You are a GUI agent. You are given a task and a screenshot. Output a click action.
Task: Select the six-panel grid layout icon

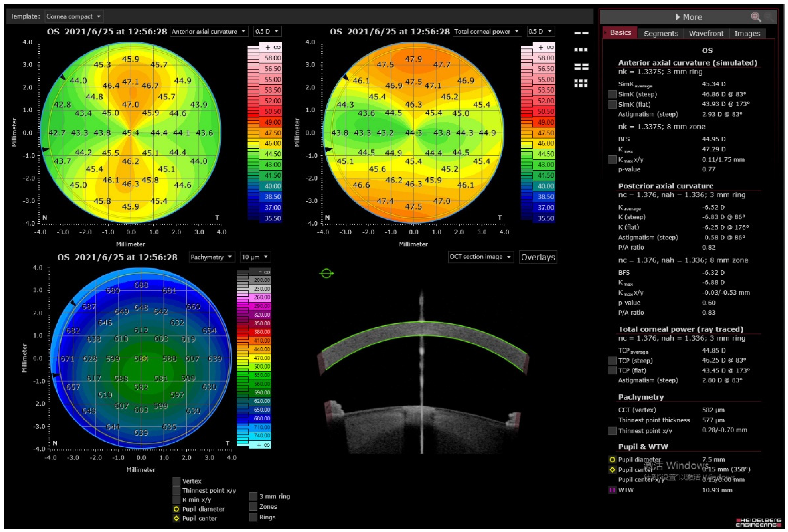581,83
